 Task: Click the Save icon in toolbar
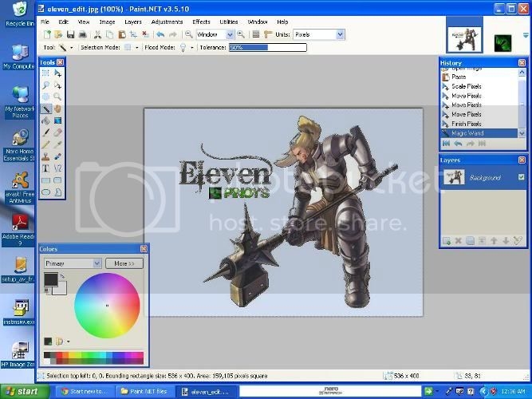point(70,34)
